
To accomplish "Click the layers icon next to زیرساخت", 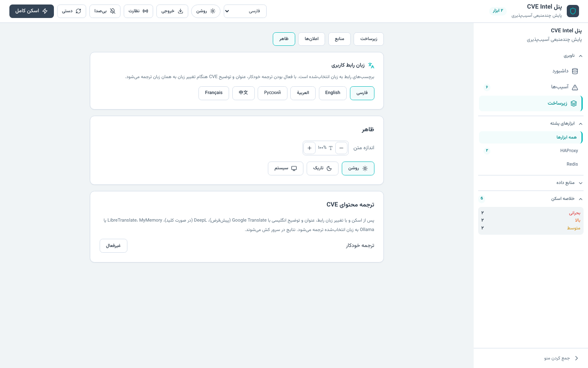I will point(574,103).
